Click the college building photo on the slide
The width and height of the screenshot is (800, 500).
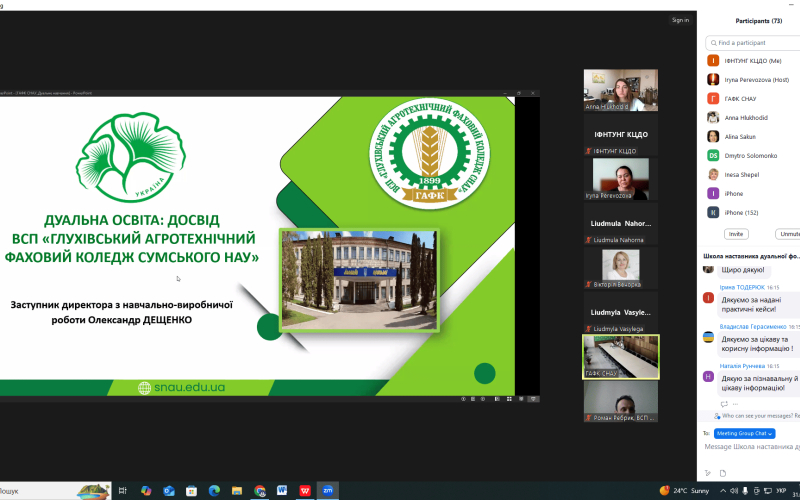point(359,280)
